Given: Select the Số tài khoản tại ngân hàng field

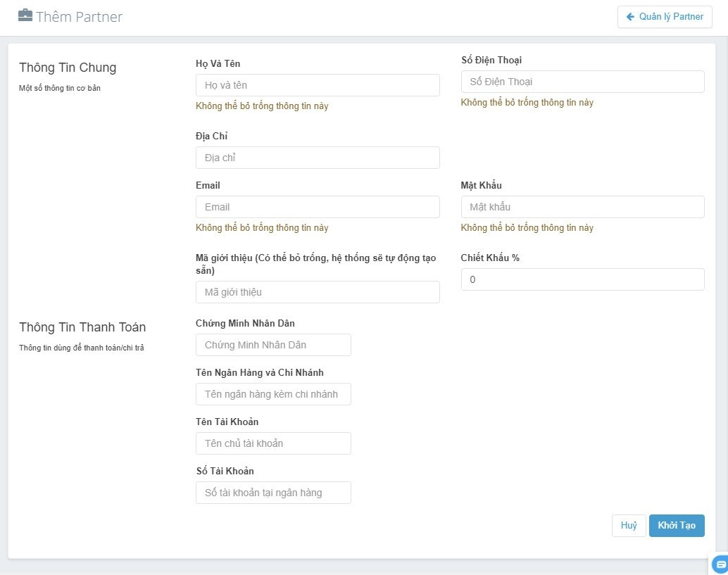Looking at the screenshot, I should 273,493.
